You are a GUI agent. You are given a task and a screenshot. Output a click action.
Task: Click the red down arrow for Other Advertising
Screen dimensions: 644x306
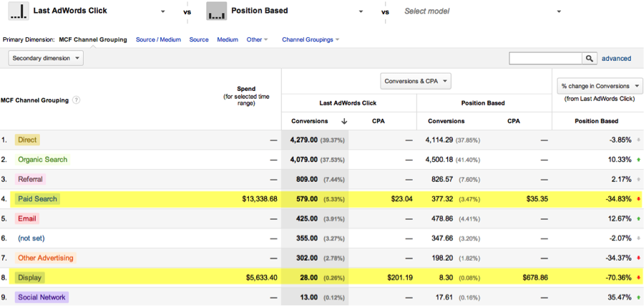coord(638,258)
